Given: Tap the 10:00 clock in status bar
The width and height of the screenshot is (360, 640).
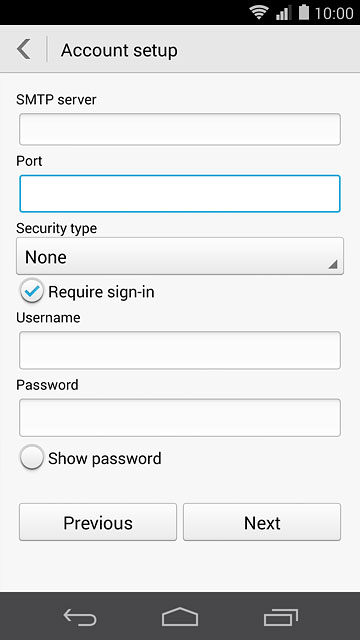Looking at the screenshot, I should click(x=334, y=13).
